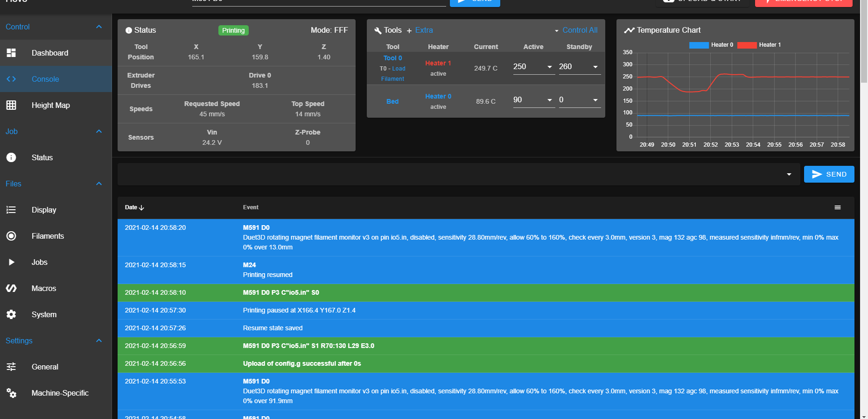Click the Bed link
This screenshot has height=419, width=868.
[392, 101]
